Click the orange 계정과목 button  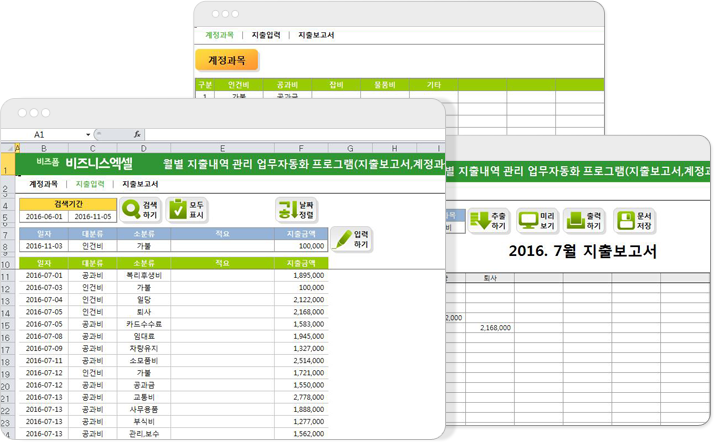point(227,60)
